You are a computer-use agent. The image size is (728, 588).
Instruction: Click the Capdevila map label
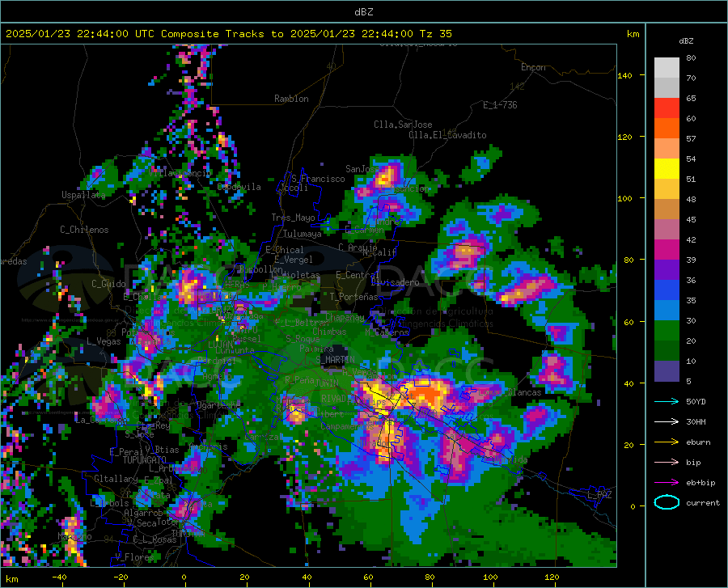click(x=239, y=187)
